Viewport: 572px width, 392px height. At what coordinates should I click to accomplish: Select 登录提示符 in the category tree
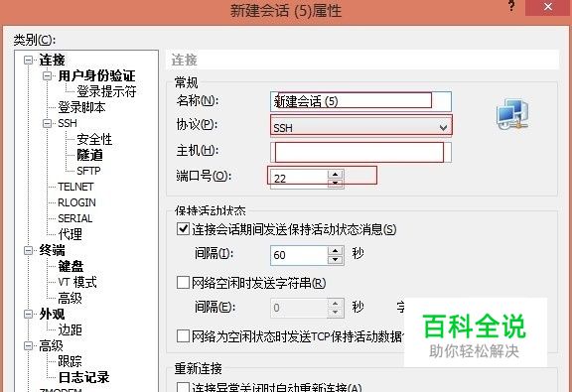[x=106, y=91]
